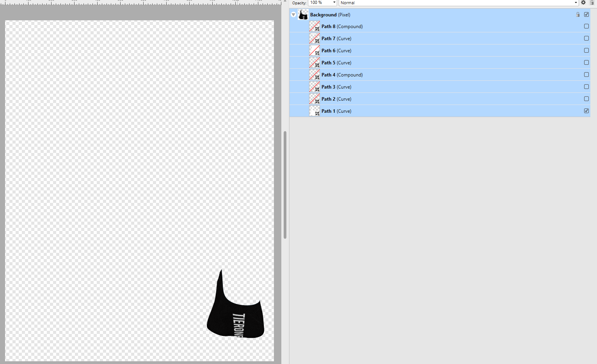
Task: Select the Path 1 (Curve) row
Action: point(440,111)
